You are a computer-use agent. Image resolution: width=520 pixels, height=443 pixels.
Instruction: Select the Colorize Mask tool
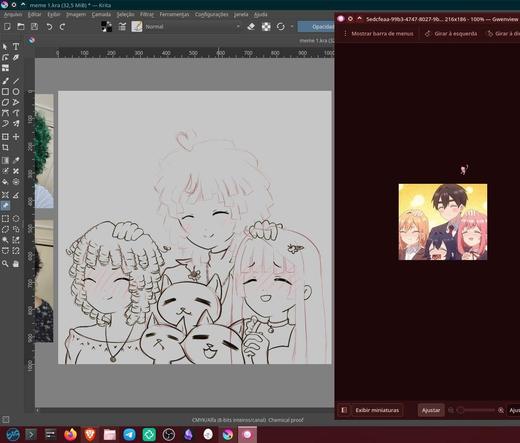pyautogui.click(x=5, y=171)
